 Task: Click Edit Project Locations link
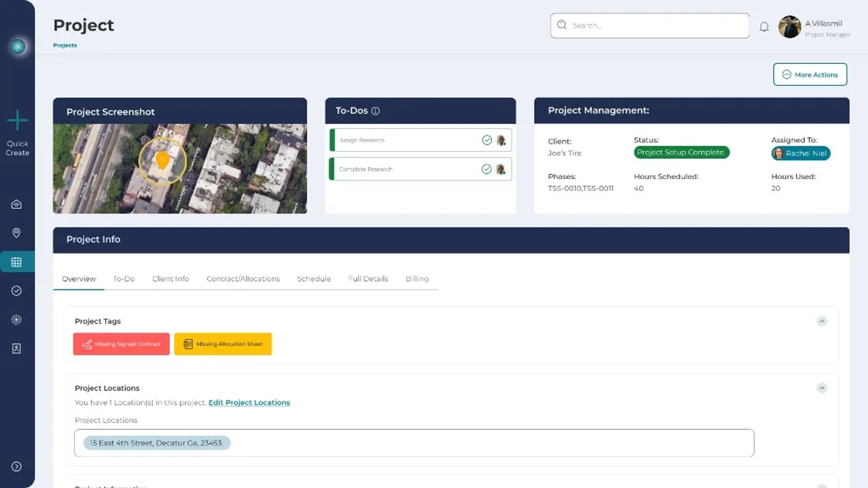tap(249, 402)
